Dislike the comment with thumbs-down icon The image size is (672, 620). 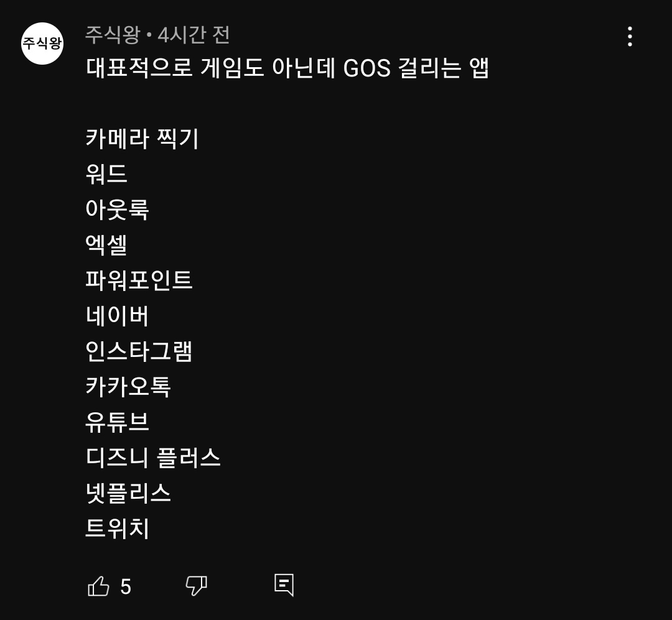click(x=196, y=586)
